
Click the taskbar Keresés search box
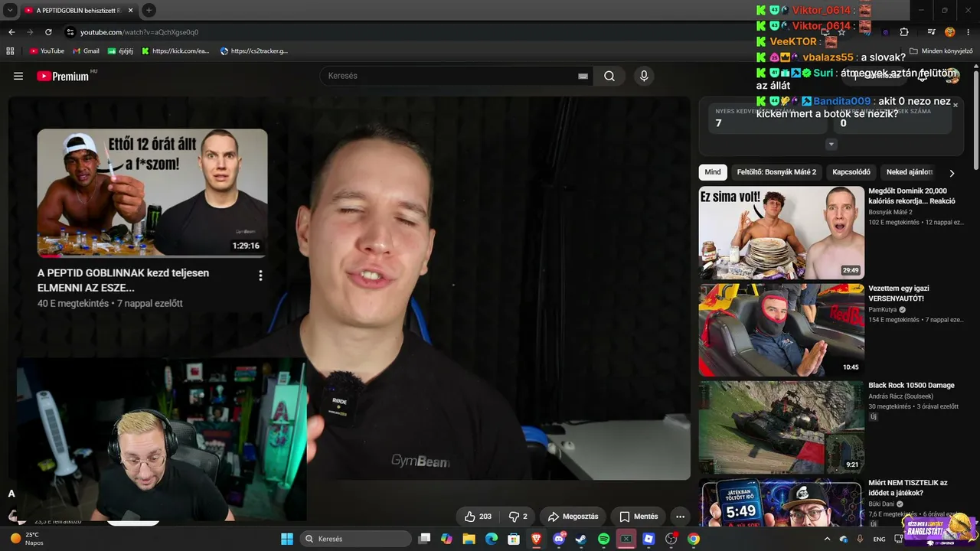point(354,539)
